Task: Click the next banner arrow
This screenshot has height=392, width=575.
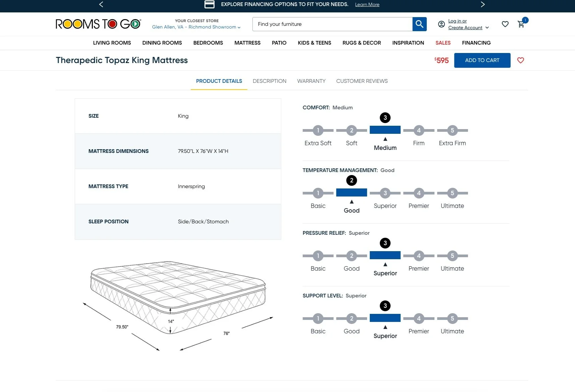Action: pos(482,4)
